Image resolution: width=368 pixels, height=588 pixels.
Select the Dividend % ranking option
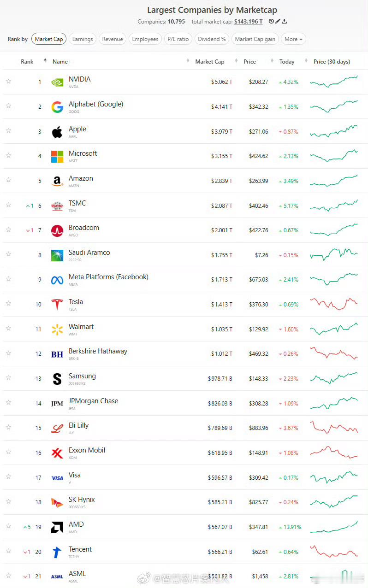(212, 39)
